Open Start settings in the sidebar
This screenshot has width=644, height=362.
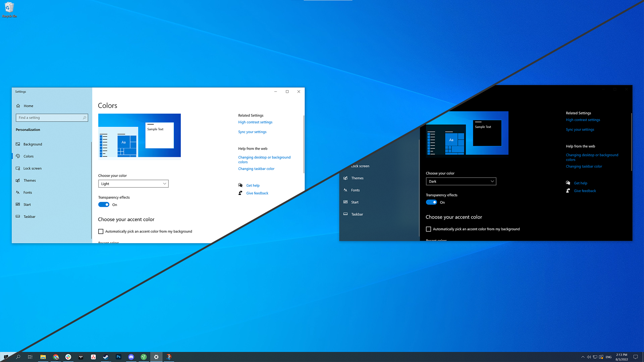27,204
